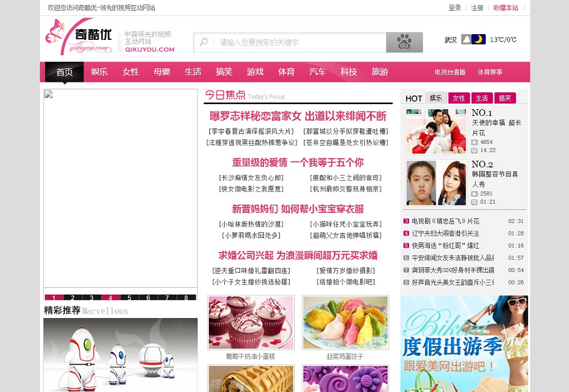Open 电视剧《精忠岳飞》片花 video link
569x392 pixels.
[446, 221]
